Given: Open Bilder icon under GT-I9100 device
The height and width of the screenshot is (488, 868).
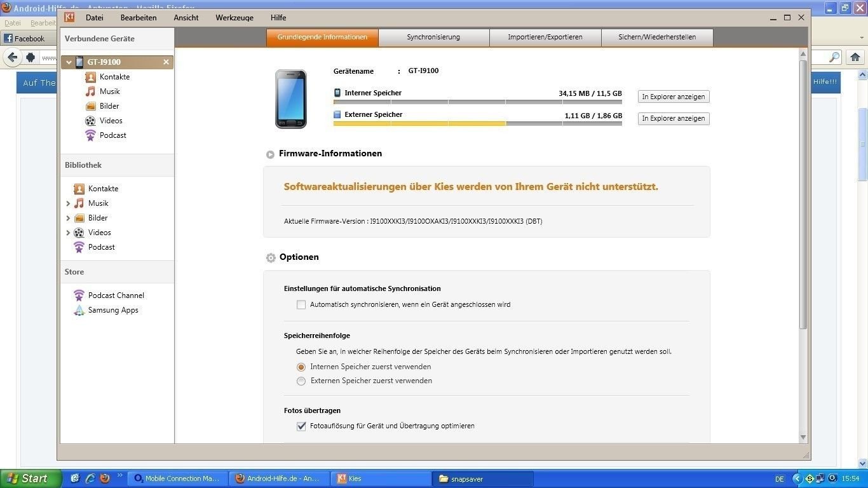Looking at the screenshot, I should pos(90,106).
